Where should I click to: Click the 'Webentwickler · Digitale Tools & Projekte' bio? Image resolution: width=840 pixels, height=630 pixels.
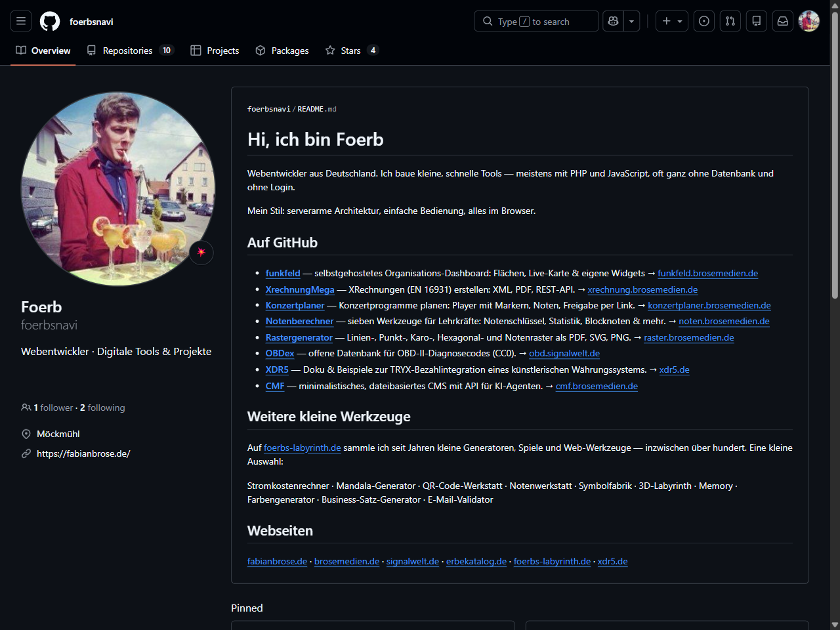[x=116, y=351]
